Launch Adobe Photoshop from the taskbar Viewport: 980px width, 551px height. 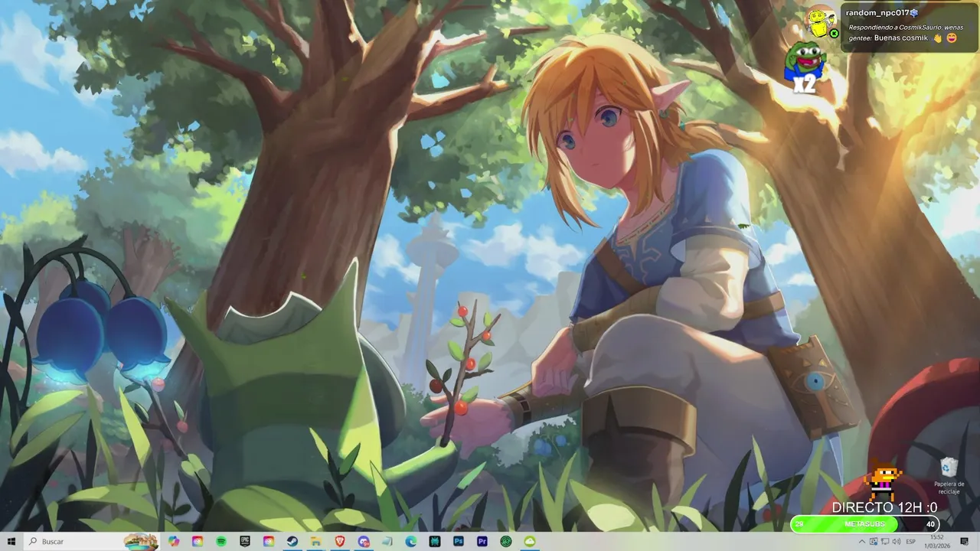pyautogui.click(x=459, y=541)
